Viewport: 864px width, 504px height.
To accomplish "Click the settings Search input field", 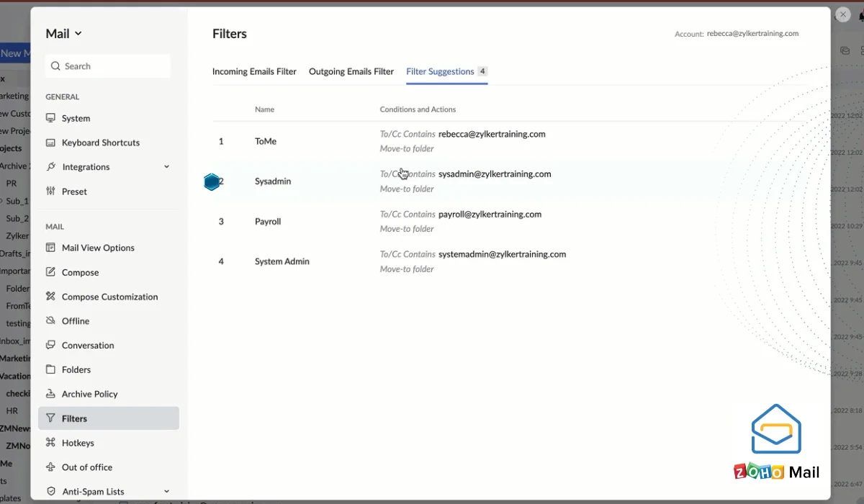I will pyautogui.click(x=108, y=66).
